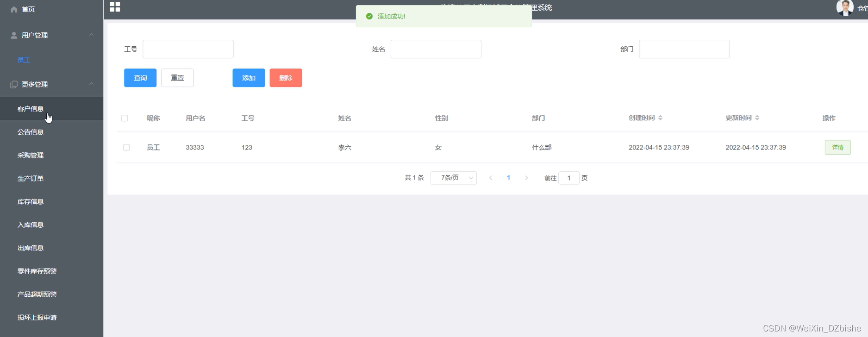Sort by 创建时间 using sort arrows
Viewport: 868px width, 337px height.
click(661, 118)
